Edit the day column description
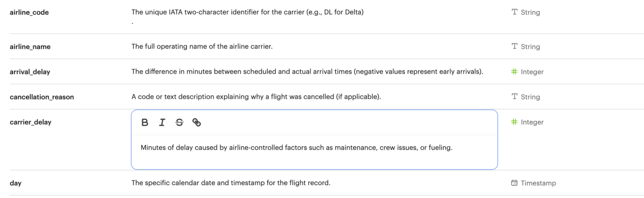The width and height of the screenshot is (644, 198). coord(231,183)
